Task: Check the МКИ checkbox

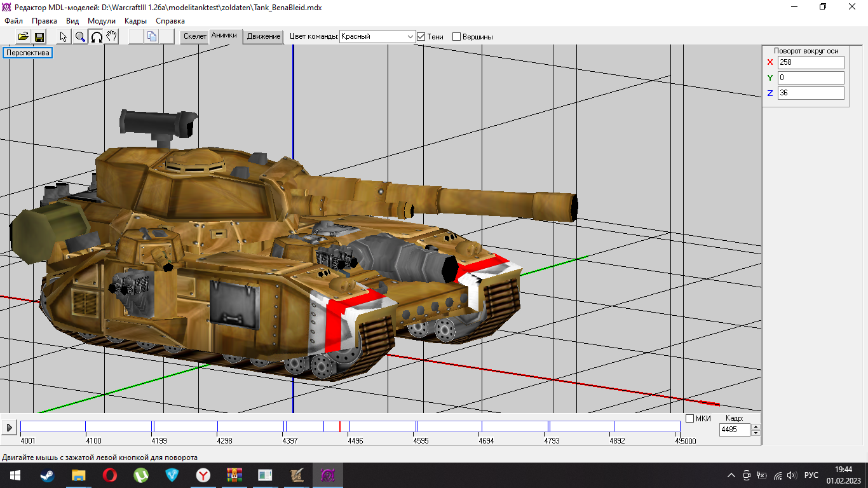Action: click(x=690, y=418)
